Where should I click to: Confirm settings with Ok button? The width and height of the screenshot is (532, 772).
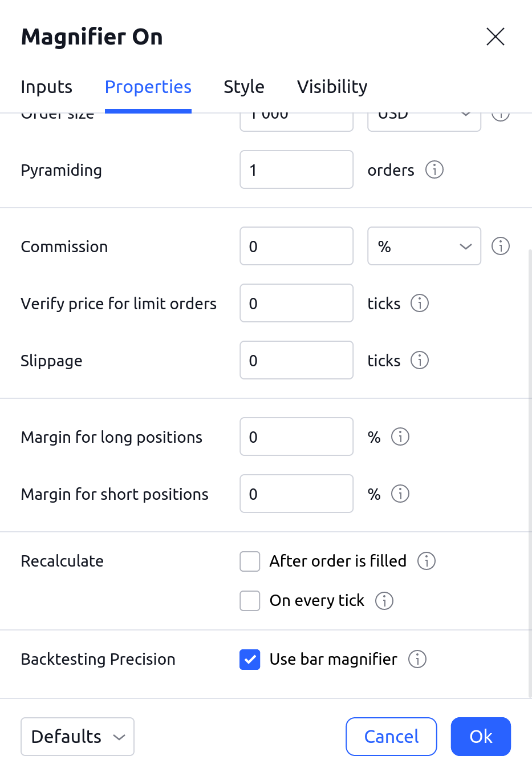coord(481,737)
